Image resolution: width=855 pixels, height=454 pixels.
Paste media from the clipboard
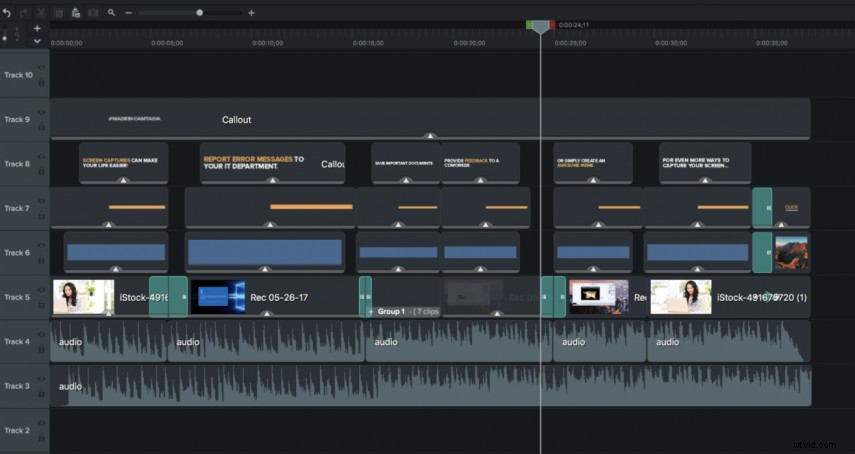(76, 13)
